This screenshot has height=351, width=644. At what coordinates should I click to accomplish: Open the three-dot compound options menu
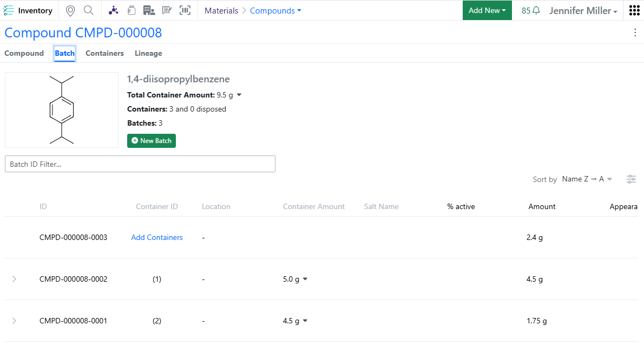click(x=635, y=32)
